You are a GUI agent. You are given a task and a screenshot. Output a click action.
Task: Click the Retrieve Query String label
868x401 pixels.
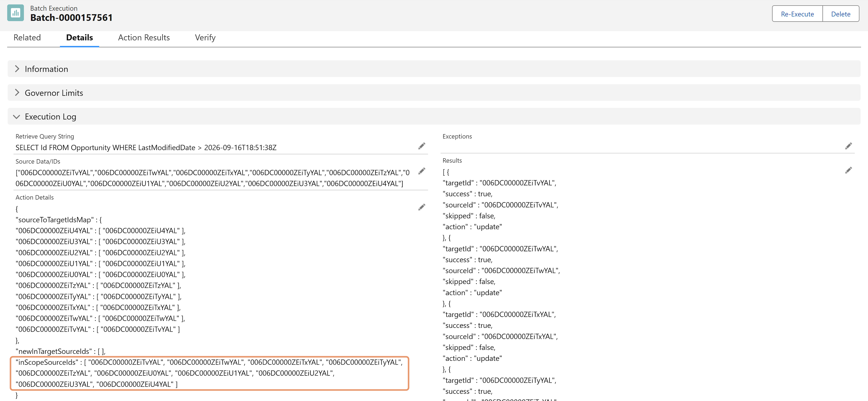pyautogui.click(x=45, y=136)
